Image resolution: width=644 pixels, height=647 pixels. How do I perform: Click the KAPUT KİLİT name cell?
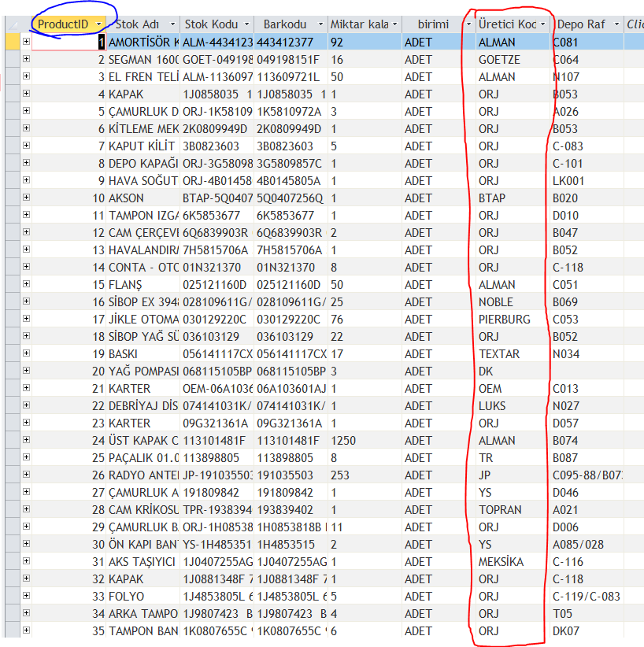pos(142,146)
